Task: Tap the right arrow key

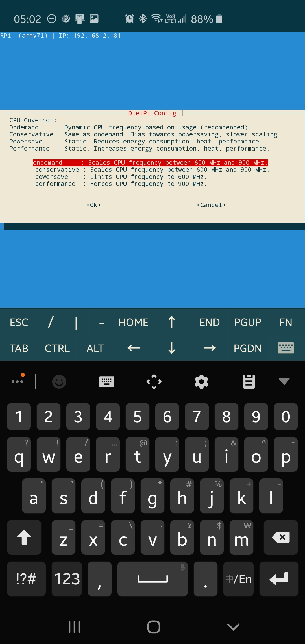Action: [210, 348]
